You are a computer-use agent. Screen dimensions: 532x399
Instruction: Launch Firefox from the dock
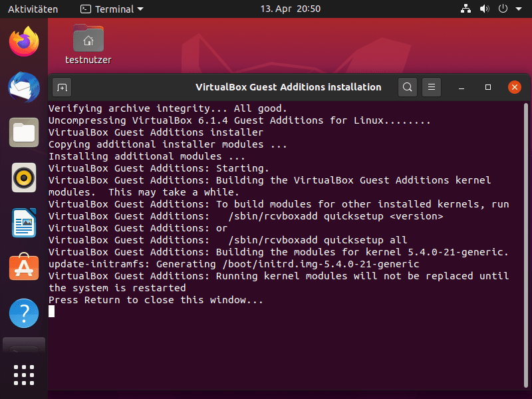point(24,42)
